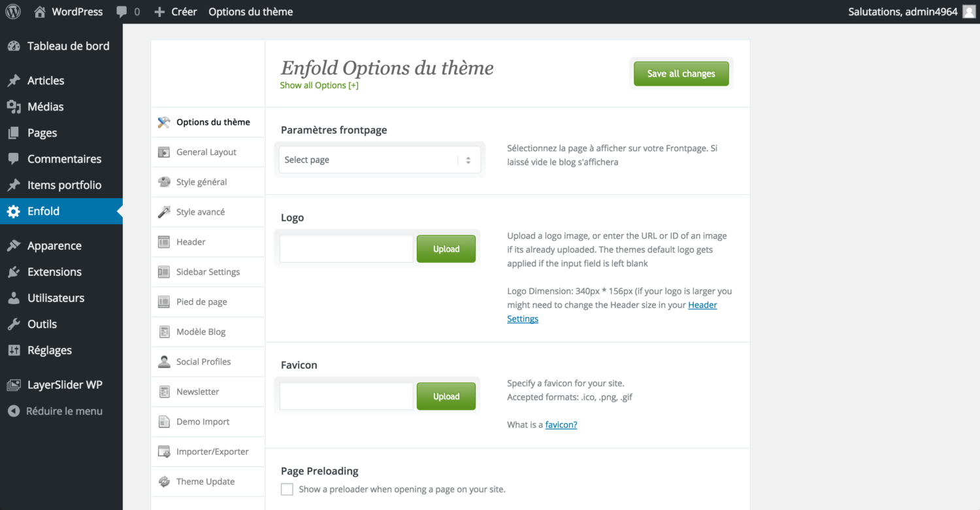
Task: Click the Page Preloading heading
Action: (319, 471)
